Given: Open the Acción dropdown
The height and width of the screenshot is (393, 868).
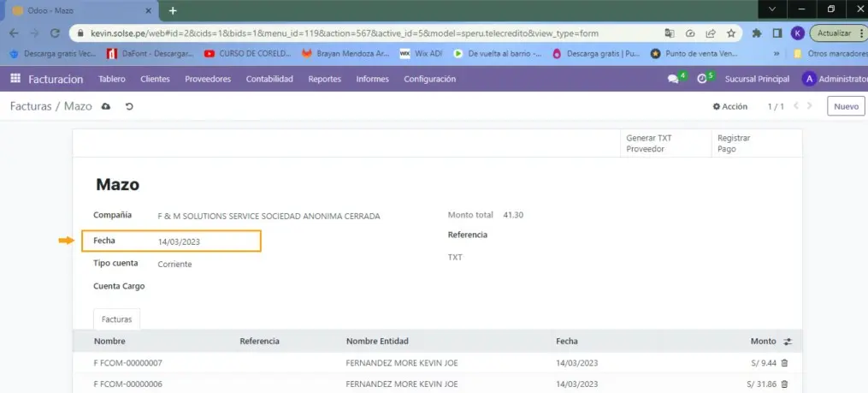Looking at the screenshot, I should (730, 106).
